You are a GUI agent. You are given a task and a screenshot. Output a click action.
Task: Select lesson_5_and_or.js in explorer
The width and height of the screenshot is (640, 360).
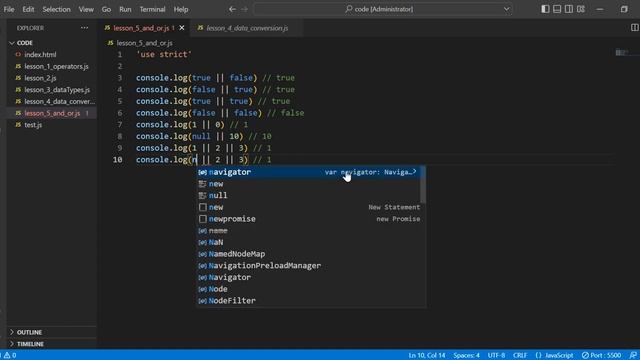(51, 113)
